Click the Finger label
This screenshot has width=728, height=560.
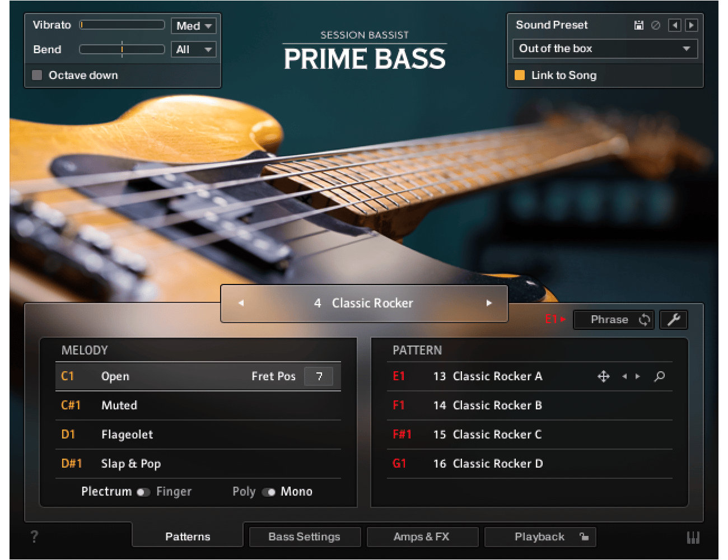(x=174, y=492)
